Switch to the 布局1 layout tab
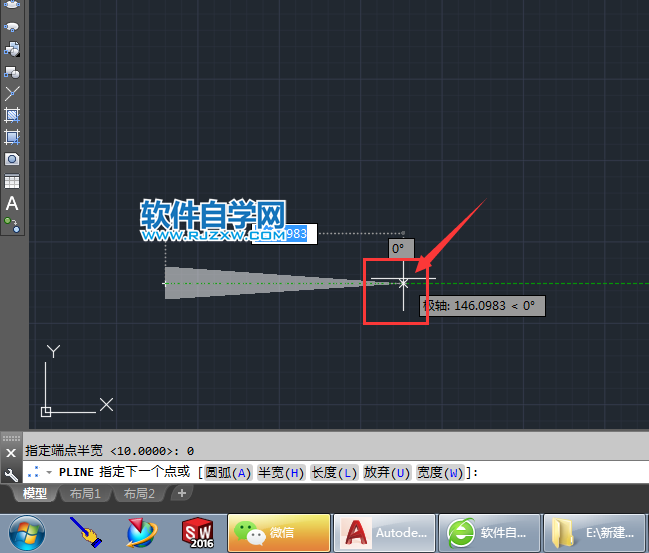649x553 pixels. point(85,493)
